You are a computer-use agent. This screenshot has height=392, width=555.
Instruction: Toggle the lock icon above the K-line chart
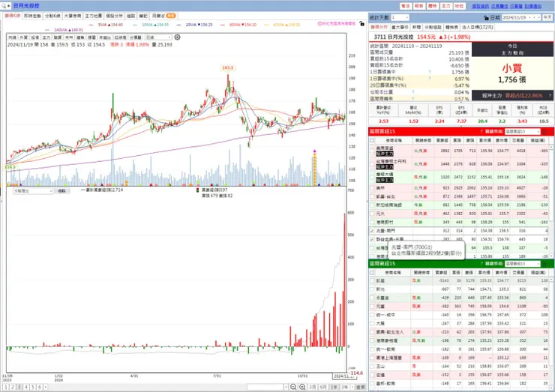pos(361,23)
